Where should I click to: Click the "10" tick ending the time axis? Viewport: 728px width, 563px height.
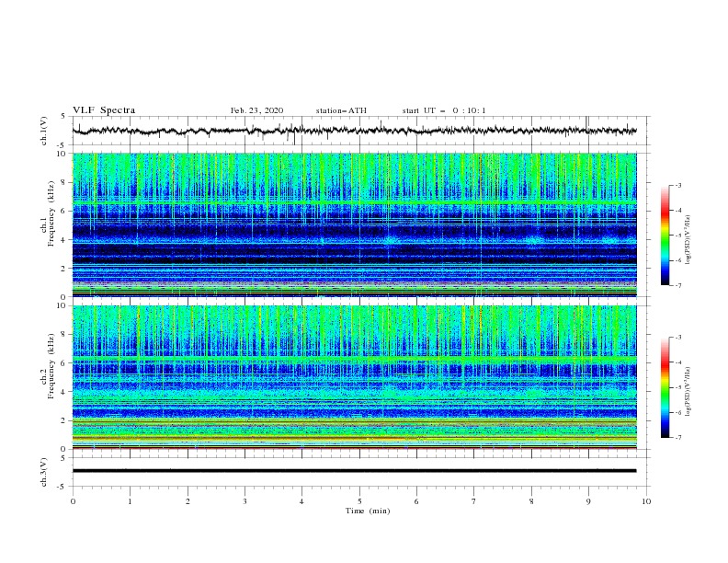(x=646, y=501)
